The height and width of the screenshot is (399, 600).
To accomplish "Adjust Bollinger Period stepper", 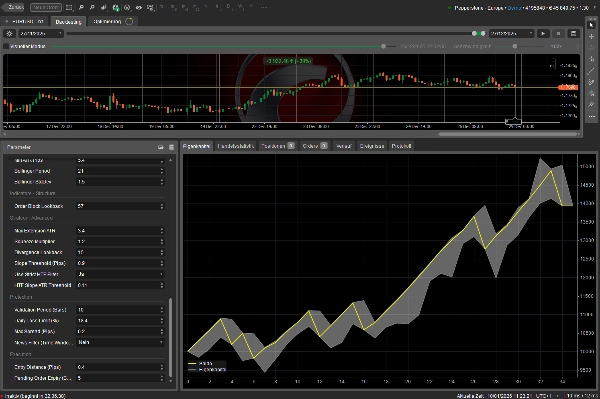I will coord(162,171).
